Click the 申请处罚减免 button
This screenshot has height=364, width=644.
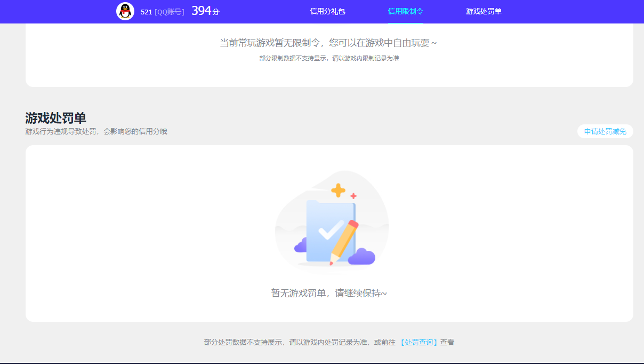605,131
